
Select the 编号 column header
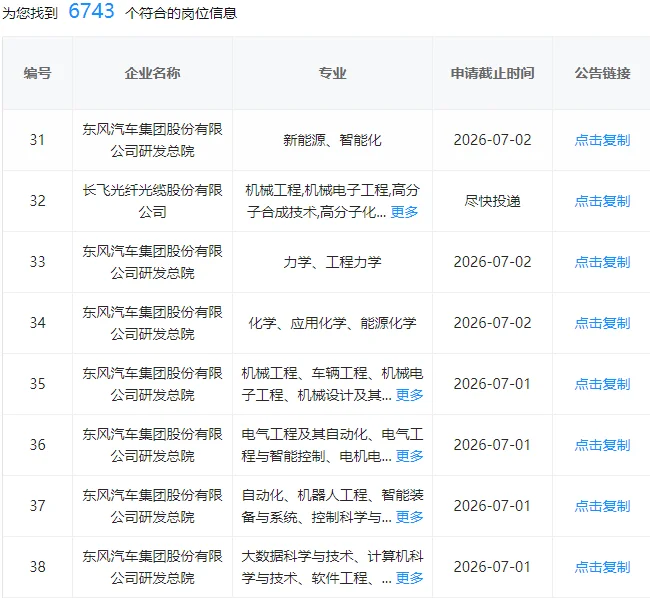(x=38, y=73)
